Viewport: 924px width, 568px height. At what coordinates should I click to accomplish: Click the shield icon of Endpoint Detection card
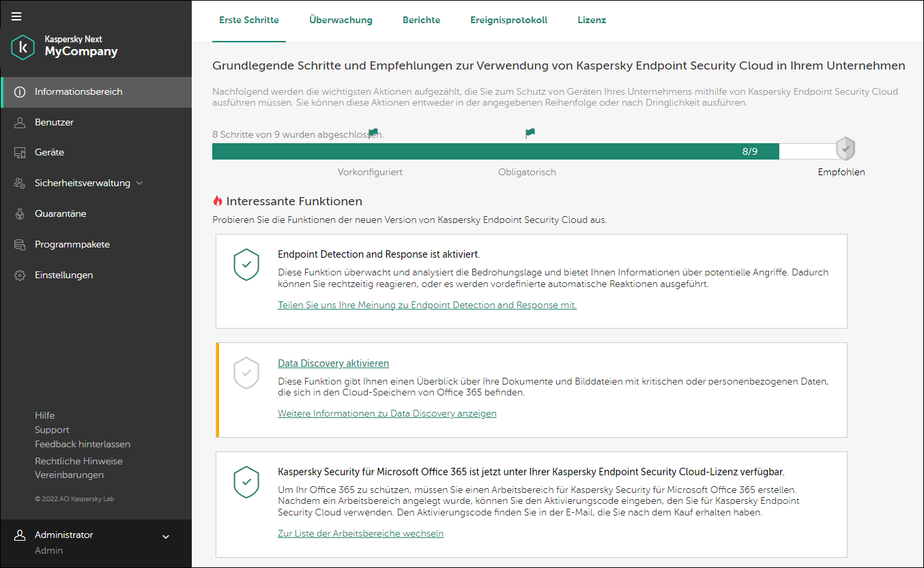click(x=246, y=265)
